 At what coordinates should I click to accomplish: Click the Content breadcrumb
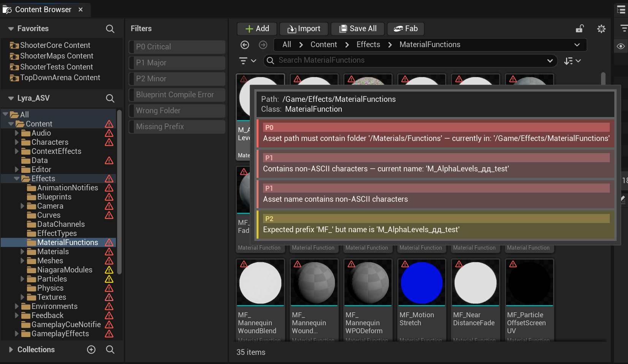click(324, 45)
